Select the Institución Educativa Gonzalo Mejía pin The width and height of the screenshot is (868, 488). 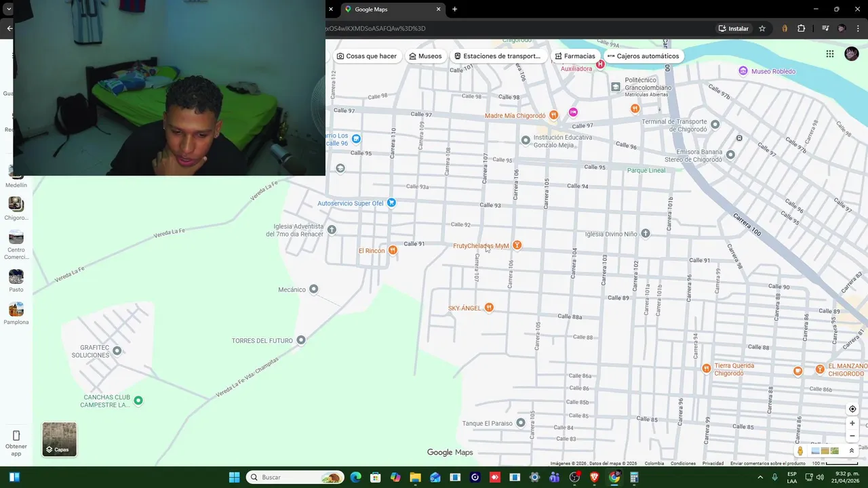(x=525, y=140)
